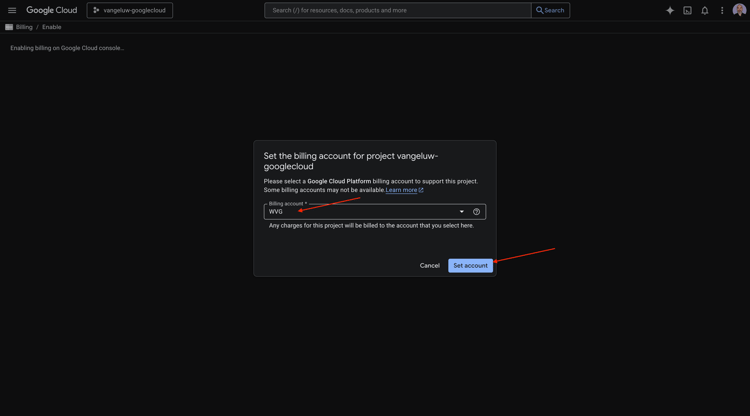Viewport: 750px width, 416px height.
Task: Click 'Any charges for this project' note
Action: pos(371,226)
